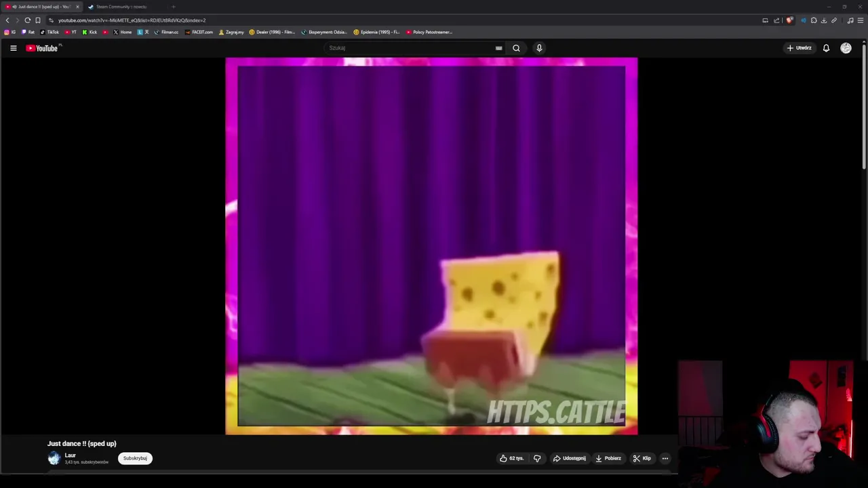This screenshot has height=488, width=868.
Task: Share the video via Udostępnij
Action: click(570, 459)
